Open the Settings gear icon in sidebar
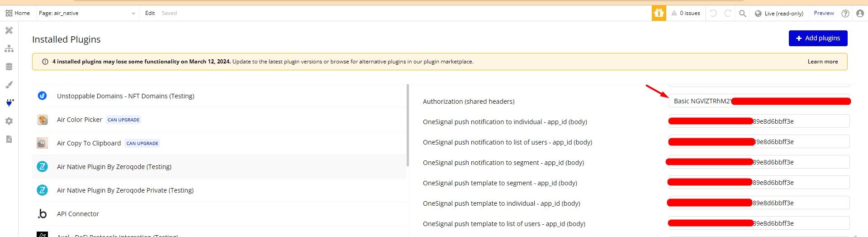This screenshot has width=868, height=237. (x=9, y=121)
